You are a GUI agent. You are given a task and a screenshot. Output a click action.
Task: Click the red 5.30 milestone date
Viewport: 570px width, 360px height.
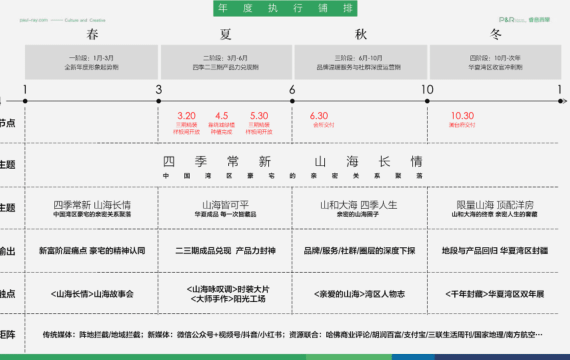(x=259, y=116)
